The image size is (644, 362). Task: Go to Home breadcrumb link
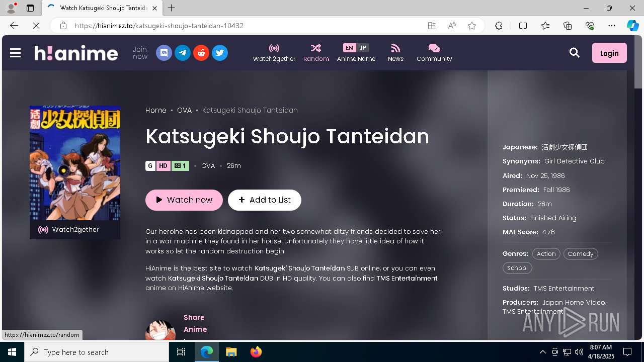[x=156, y=110]
